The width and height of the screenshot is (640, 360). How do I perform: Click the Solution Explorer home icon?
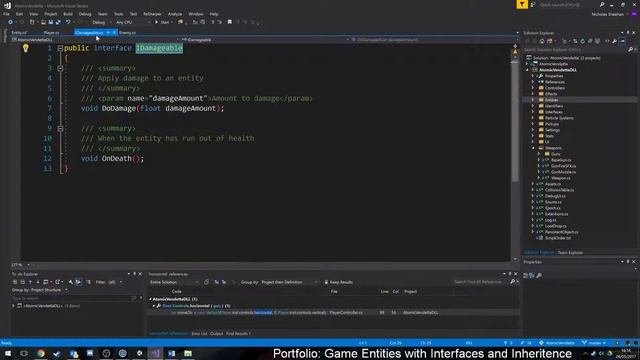pyautogui.click(x=542, y=41)
